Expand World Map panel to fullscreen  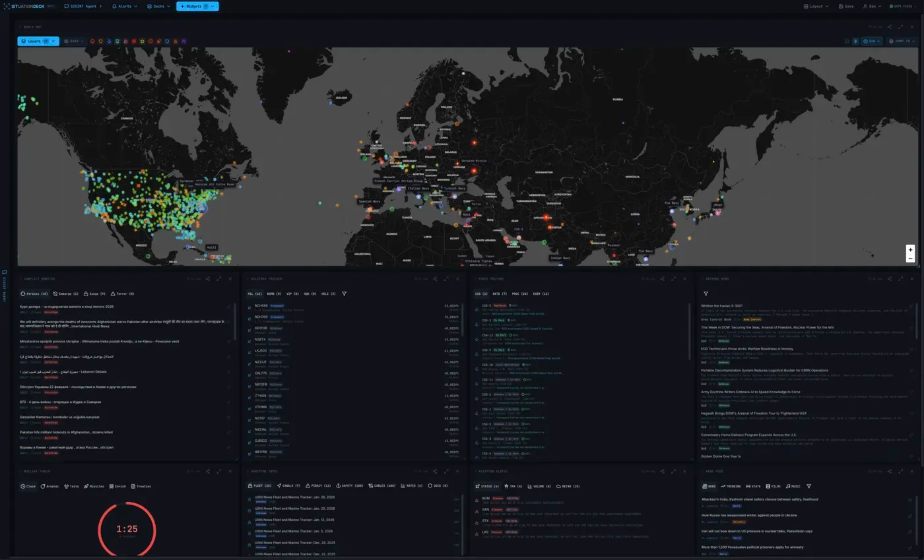click(x=901, y=27)
